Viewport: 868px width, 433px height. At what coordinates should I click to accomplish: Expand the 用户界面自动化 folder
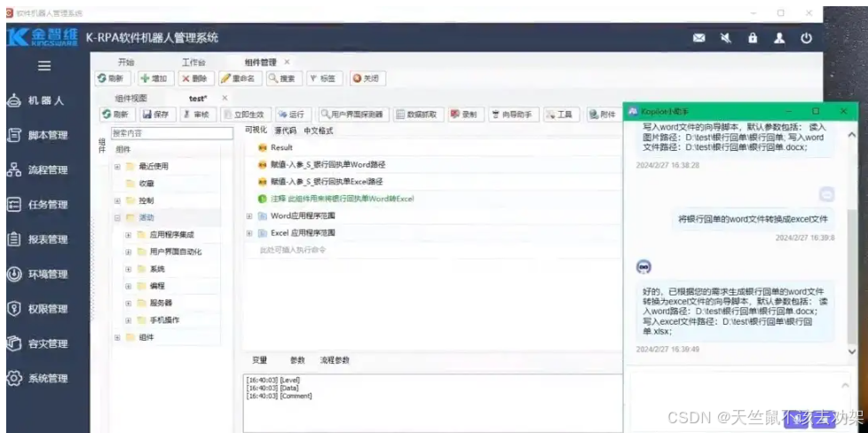click(129, 252)
